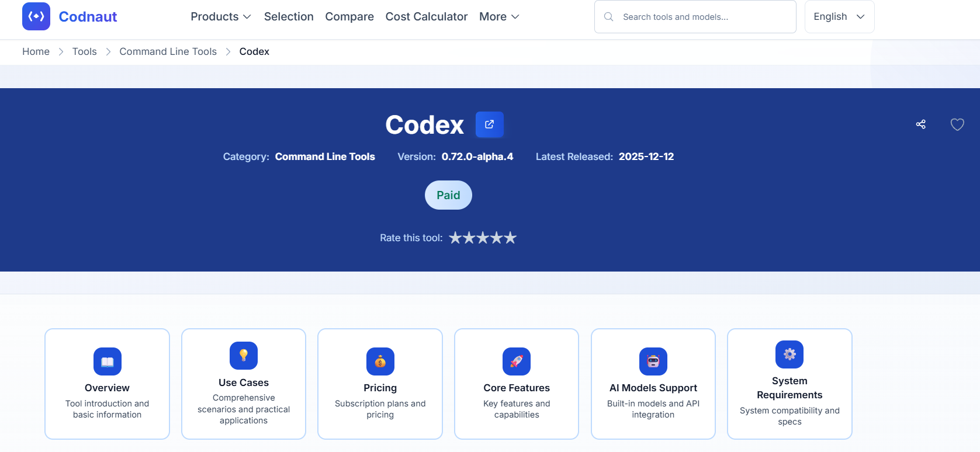Navigate to Tools breadcrumb
The width and height of the screenshot is (980, 452).
[x=85, y=51]
